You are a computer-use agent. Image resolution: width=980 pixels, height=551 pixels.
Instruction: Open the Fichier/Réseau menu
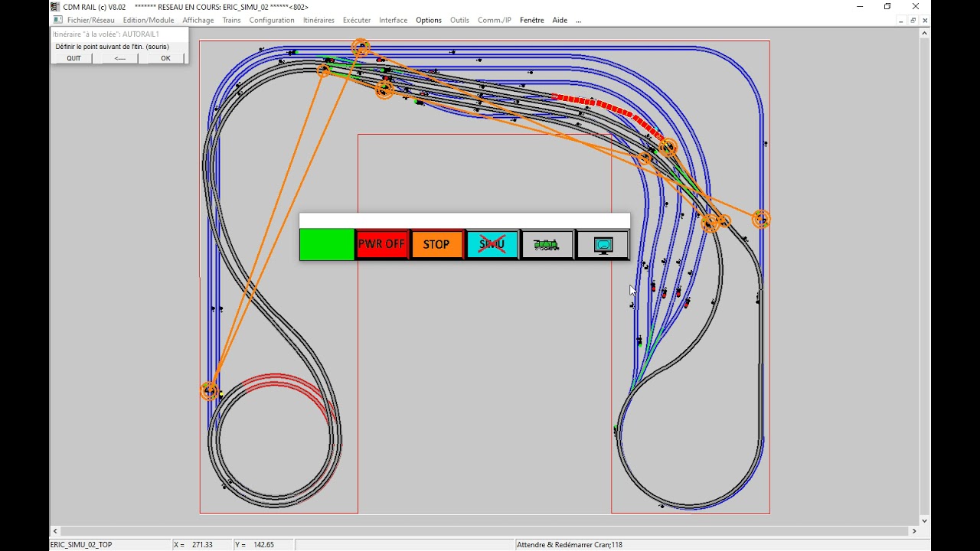pos(90,20)
